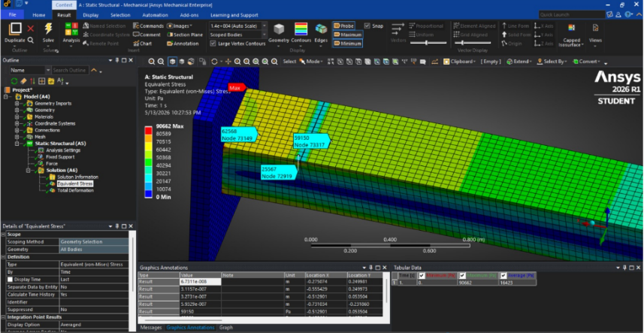This screenshot has height=333, width=644.
Task: Select the Capped Isosurface icon
Action: (571, 29)
